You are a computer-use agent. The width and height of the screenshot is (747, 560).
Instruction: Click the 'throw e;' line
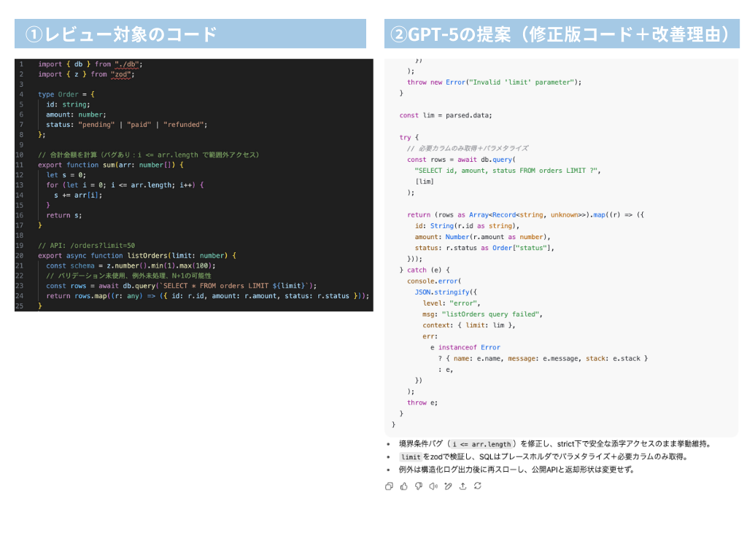coord(422,402)
